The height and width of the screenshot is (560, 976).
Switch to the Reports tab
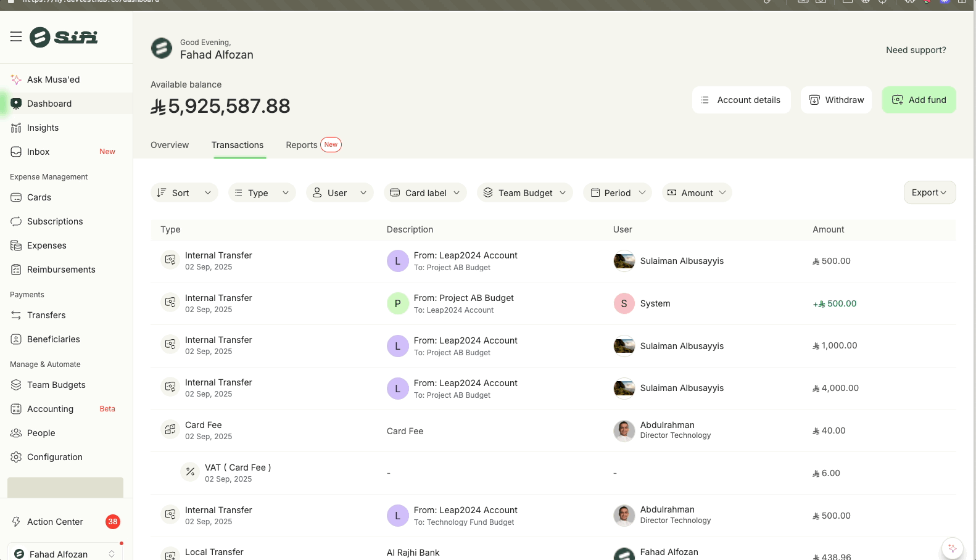click(x=302, y=145)
